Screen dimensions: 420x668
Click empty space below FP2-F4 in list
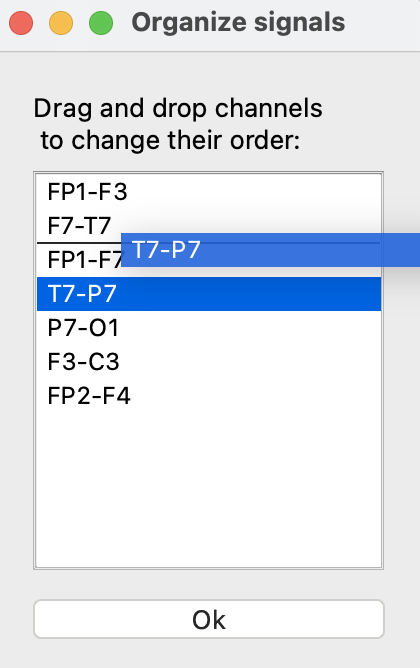coord(209,490)
